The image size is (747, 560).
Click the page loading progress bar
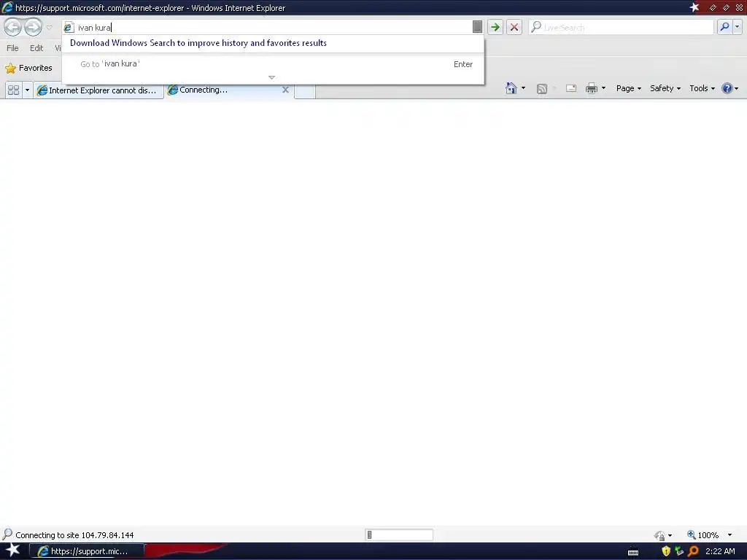tap(399, 534)
